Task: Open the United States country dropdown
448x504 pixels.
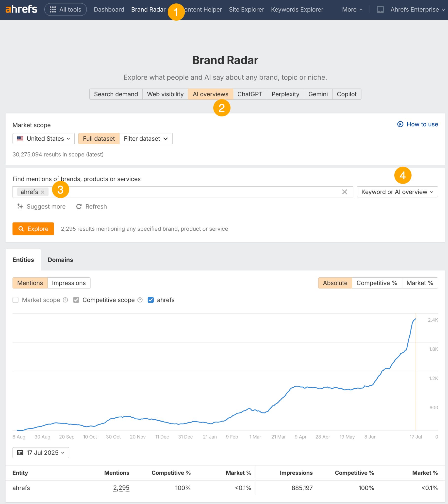Action: (43, 138)
